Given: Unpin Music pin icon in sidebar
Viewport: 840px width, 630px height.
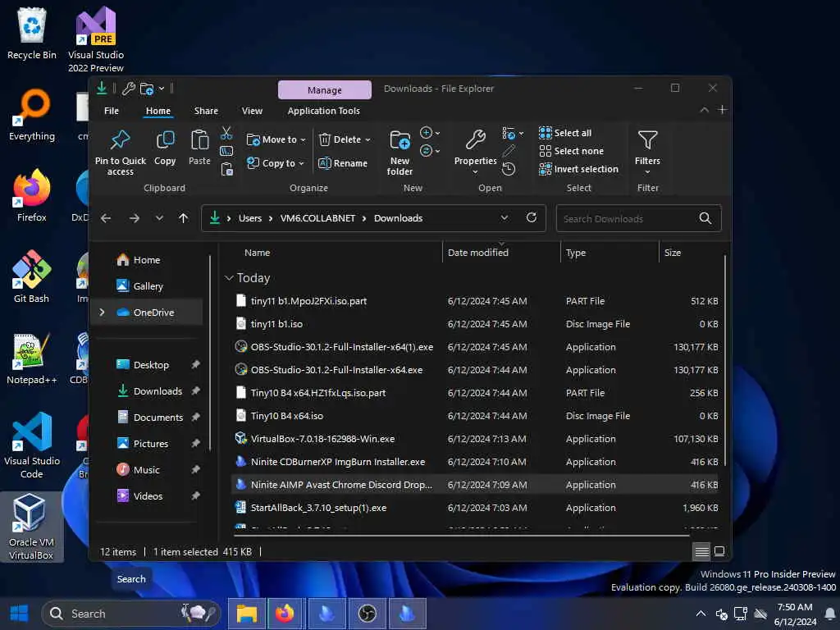Looking at the screenshot, I should 195,469.
